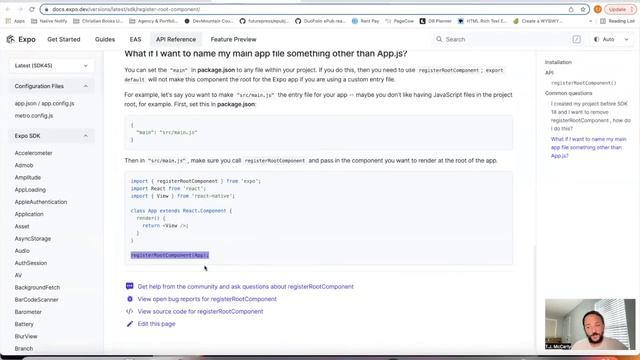This screenshot has width=640, height=360.
Task: Reload the page with the browser refresh icon
Action: click(32, 9)
